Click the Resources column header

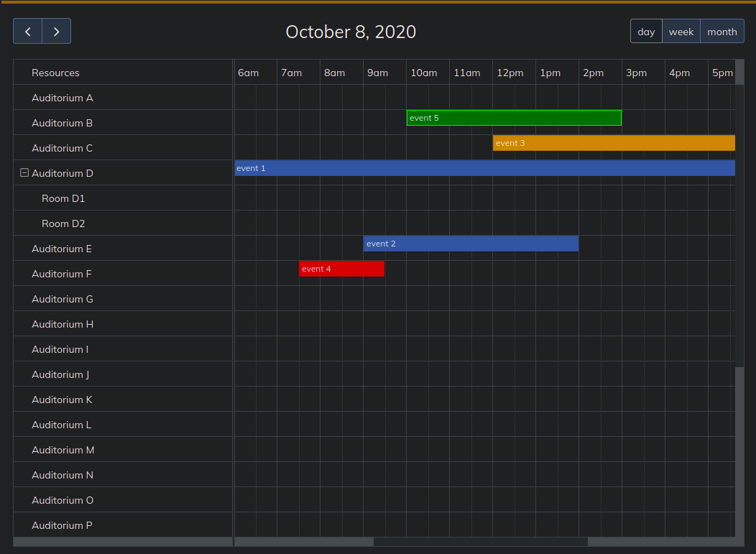55,73
